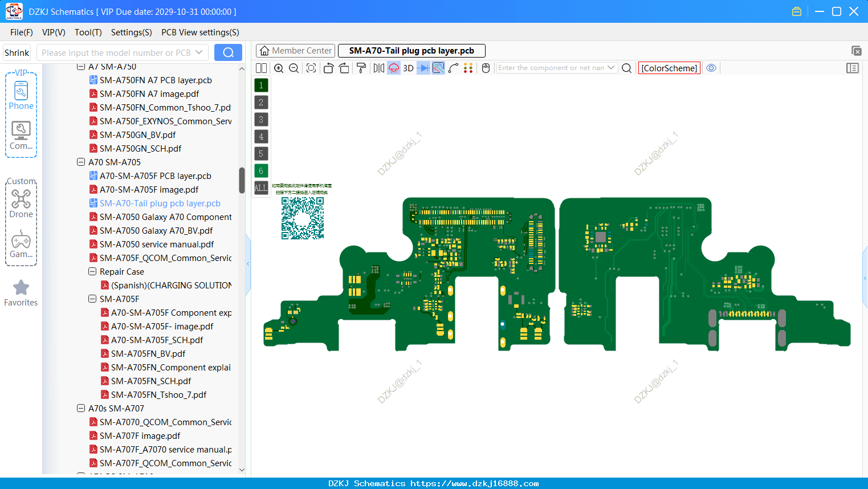Viewport: 868px width, 489px height.
Task: Show PCB layer 5
Action: [261, 154]
